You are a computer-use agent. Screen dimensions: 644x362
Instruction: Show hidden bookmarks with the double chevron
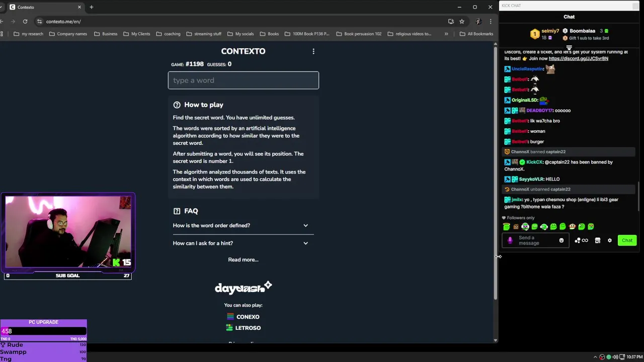tap(446, 34)
